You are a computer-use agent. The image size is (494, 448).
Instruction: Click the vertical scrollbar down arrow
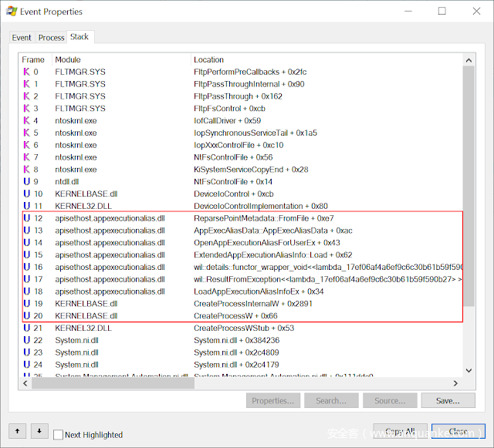coord(469,371)
